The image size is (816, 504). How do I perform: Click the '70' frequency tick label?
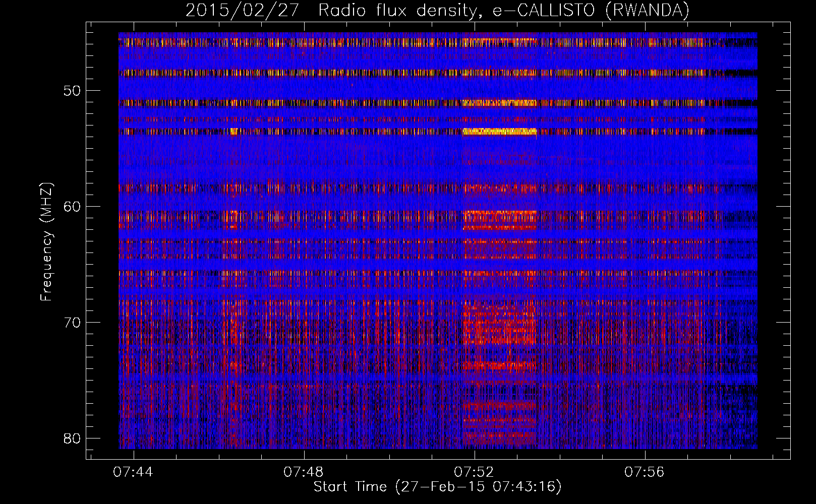click(72, 323)
